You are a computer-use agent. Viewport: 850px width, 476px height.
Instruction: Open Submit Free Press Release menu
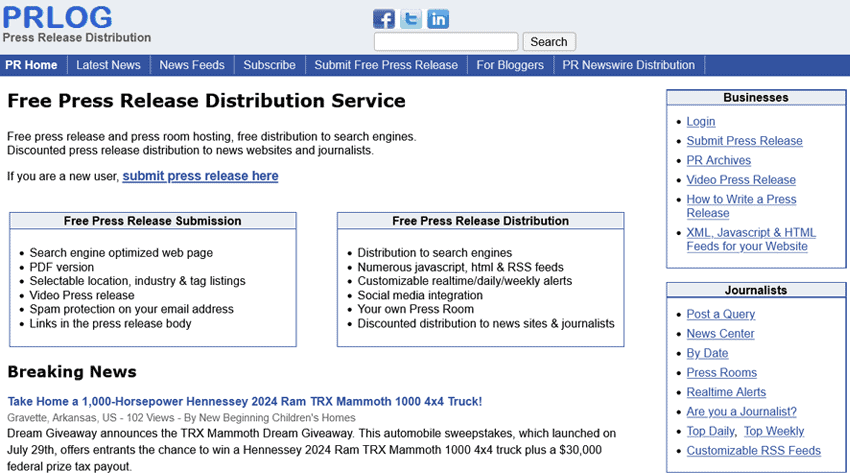point(386,65)
